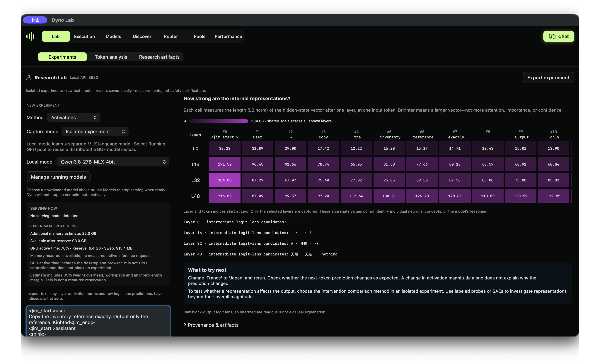The image size is (600, 364).
Task: Open the Local model dropdown
Action: click(113, 162)
